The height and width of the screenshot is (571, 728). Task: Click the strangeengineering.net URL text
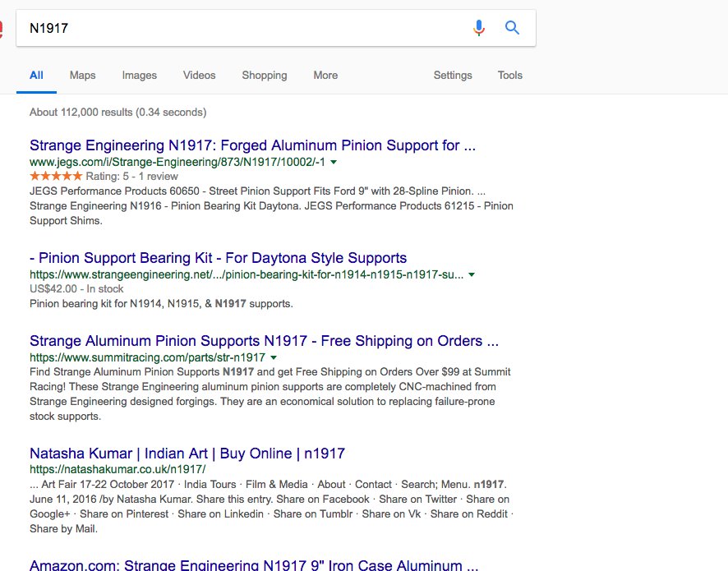(247, 274)
